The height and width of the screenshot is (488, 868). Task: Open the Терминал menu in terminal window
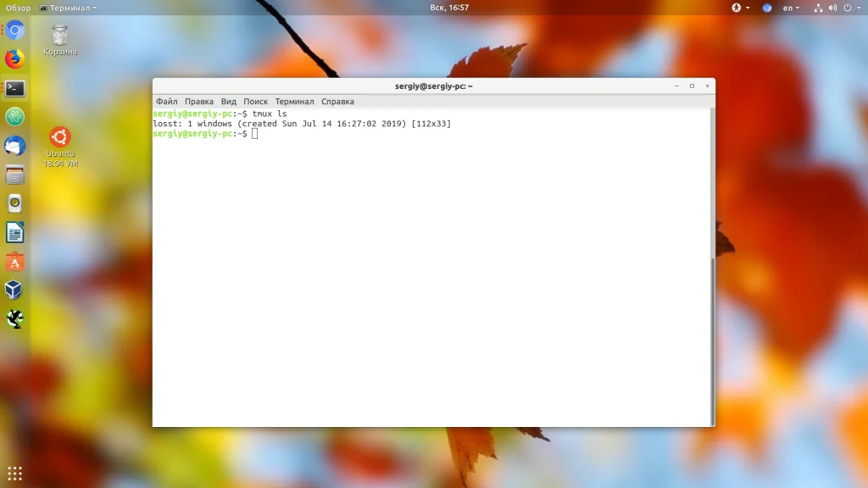coord(294,102)
